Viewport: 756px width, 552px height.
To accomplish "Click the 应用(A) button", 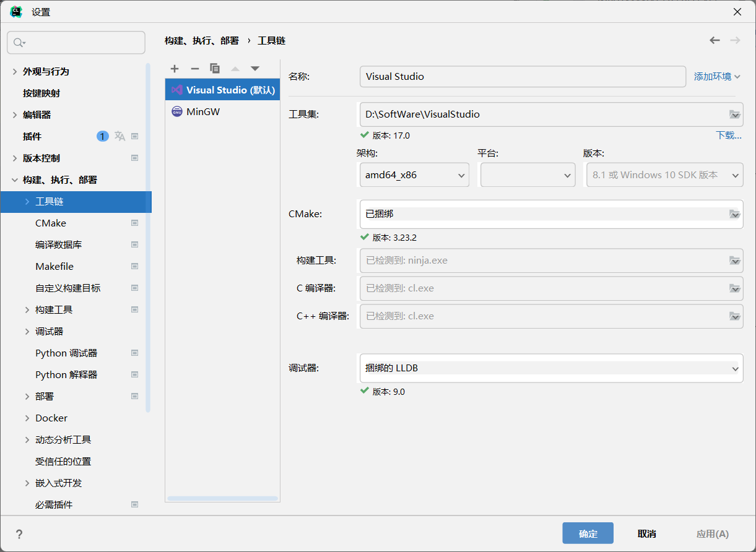I will point(712,533).
